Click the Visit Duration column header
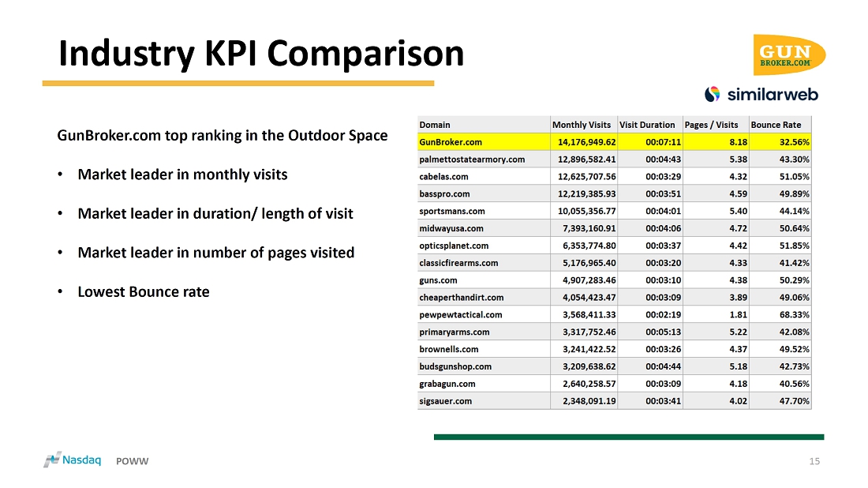This screenshot has height=488, width=868. tap(650, 125)
